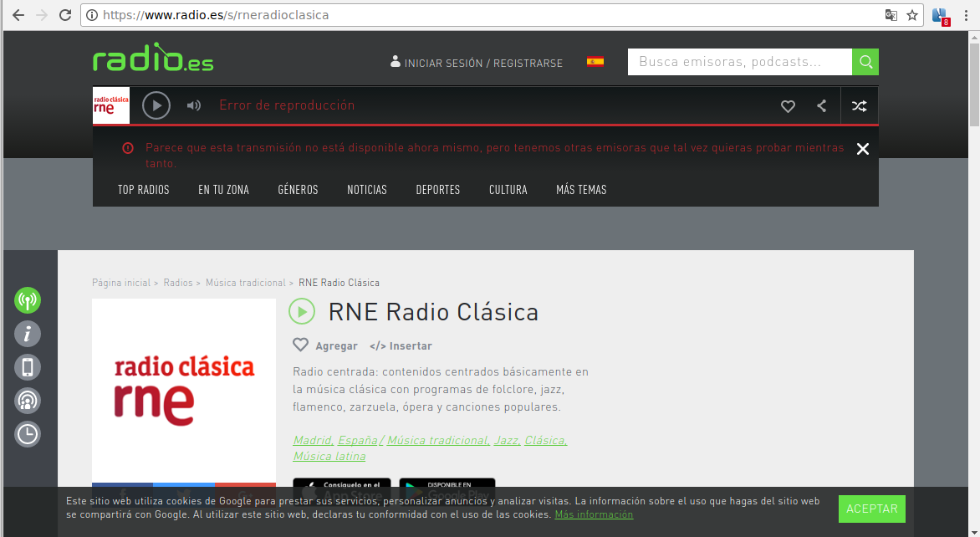Click the podcast sidebar icon
The width and height of the screenshot is (980, 537).
pyautogui.click(x=28, y=401)
